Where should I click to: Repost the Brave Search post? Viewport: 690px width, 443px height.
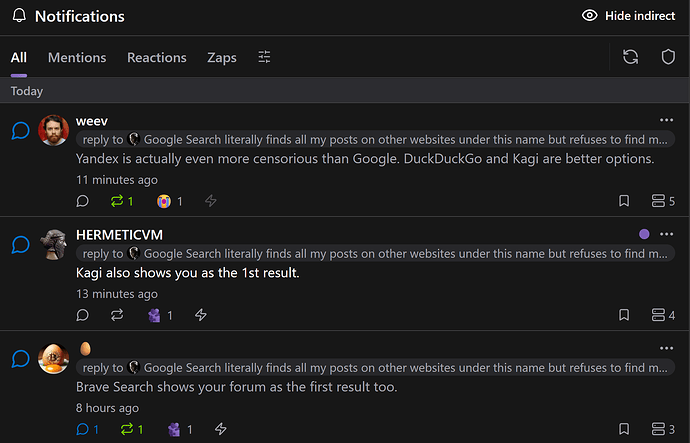[132, 429]
